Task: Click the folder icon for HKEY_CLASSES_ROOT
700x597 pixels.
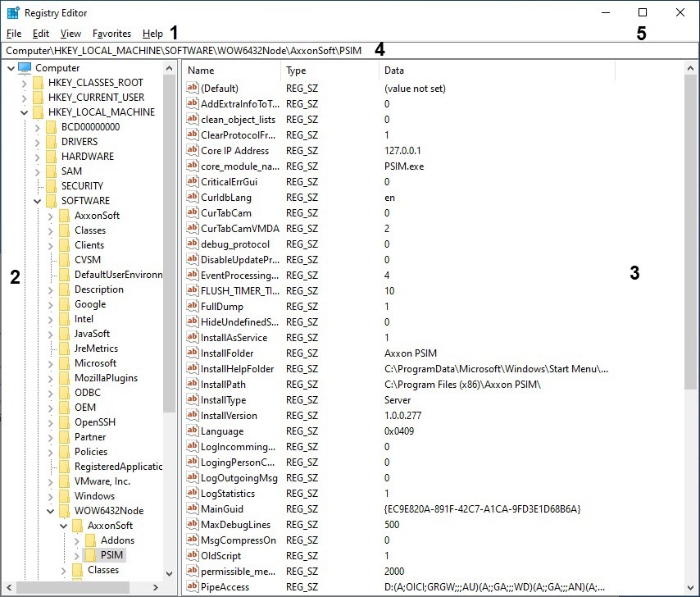Action: 38,83
